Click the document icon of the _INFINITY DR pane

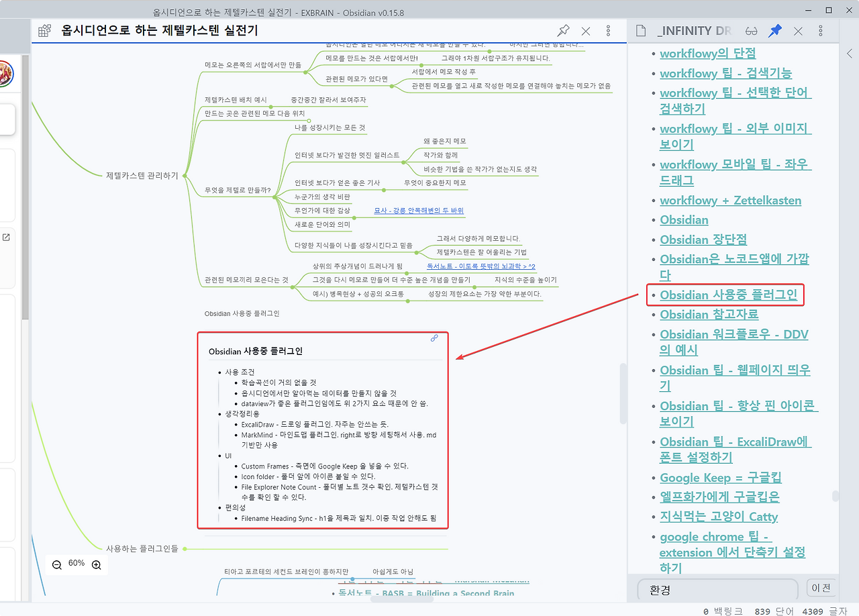click(x=642, y=31)
